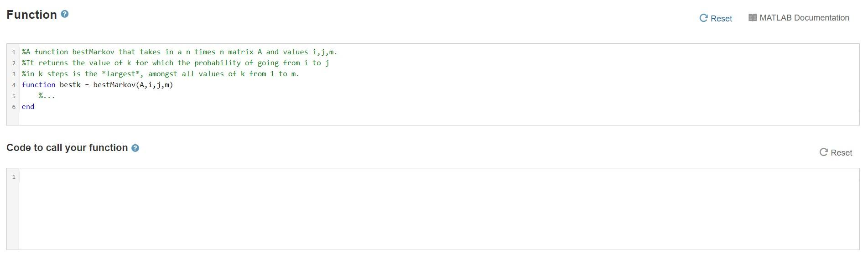
Task: Click the book icon next to MATLAB Documentation
Action: [753, 17]
